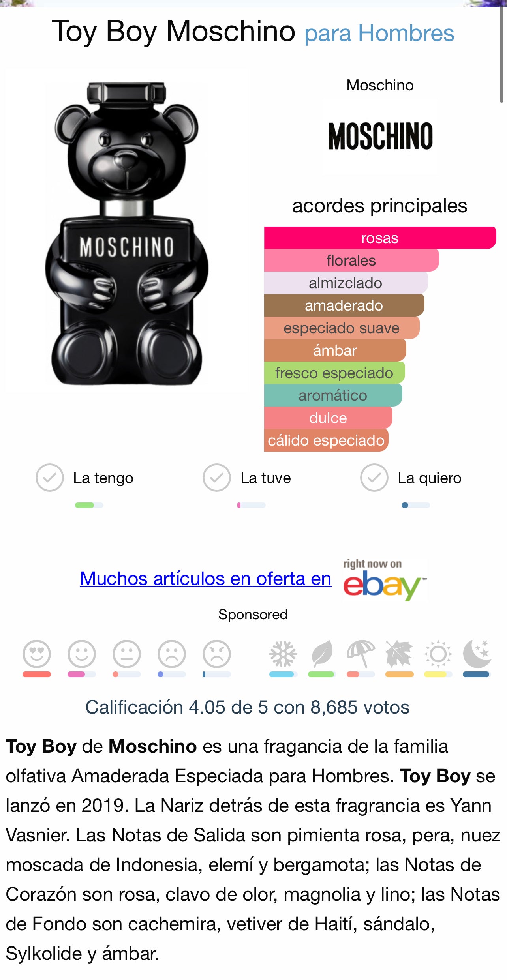Viewport: 507px width, 980px height.
Task: Rate with the heart-eyes love face
Action: [37, 654]
